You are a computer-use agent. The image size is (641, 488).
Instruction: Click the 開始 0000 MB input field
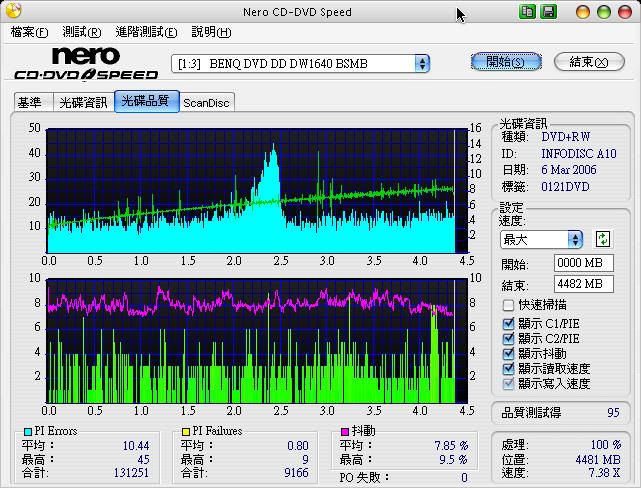(x=584, y=263)
